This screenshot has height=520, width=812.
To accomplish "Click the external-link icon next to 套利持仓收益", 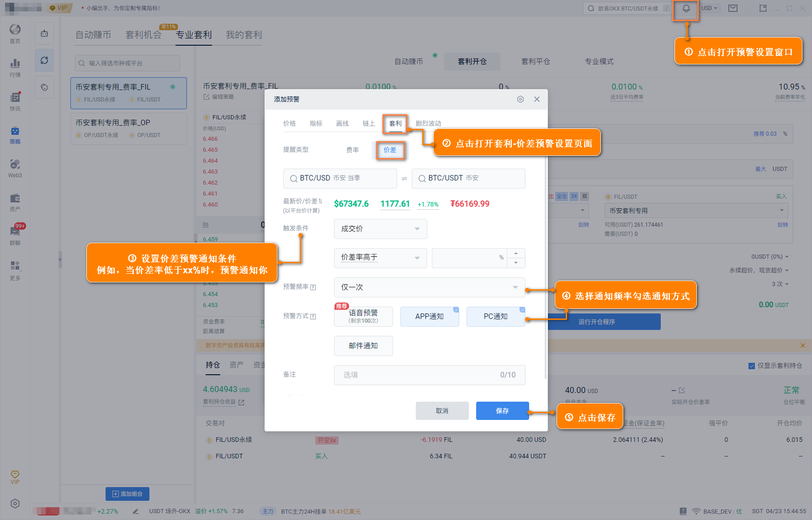I will tap(241, 403).
